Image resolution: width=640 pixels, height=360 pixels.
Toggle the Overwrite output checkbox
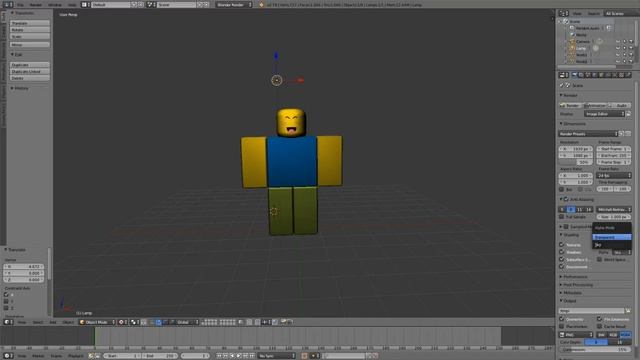point(562,319)
